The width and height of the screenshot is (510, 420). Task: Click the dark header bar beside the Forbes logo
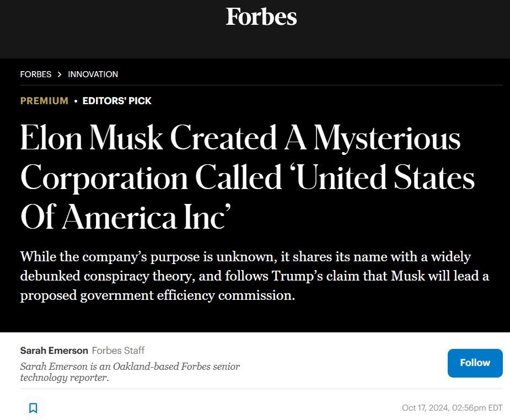pyautogui.click(x=414, y=28)
